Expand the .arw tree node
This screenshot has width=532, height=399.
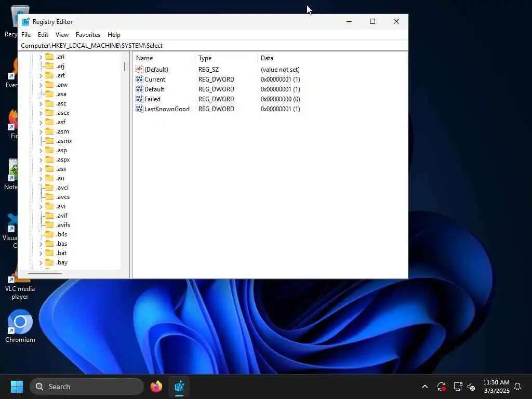(x=41, y=85)
